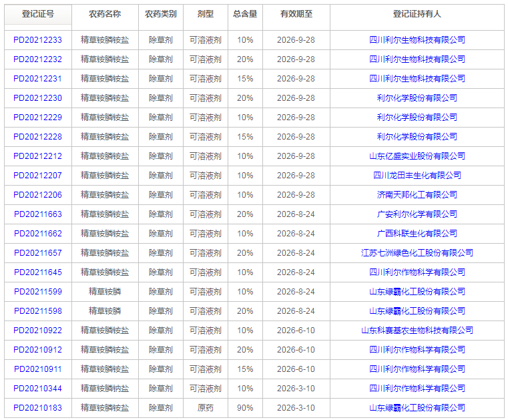
Task: Open 利尔化学股份有限公司 in PD20212229 row
Action: point(417,118)
